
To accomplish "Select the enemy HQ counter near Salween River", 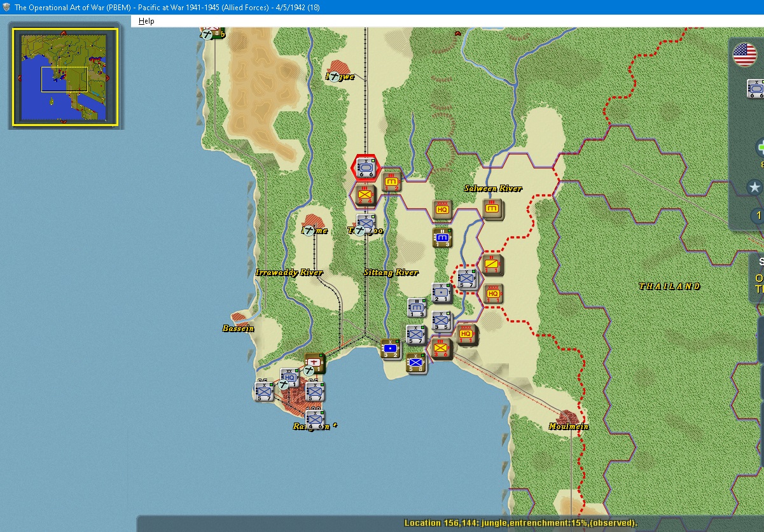I will (x=443, y=209).
